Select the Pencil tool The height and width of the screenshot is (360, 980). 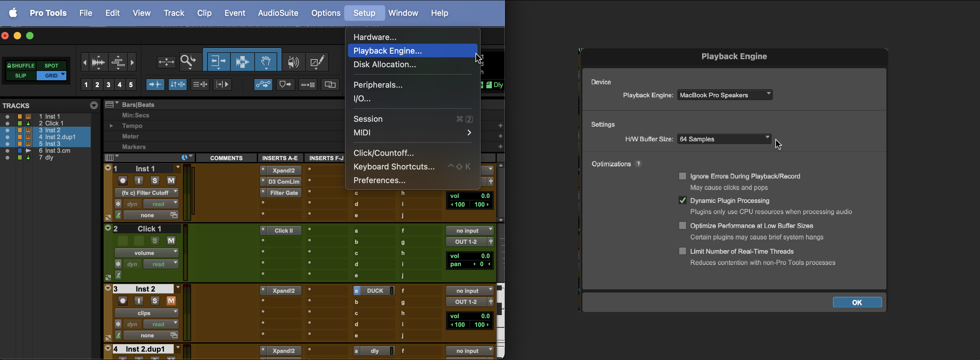(317, 62)
